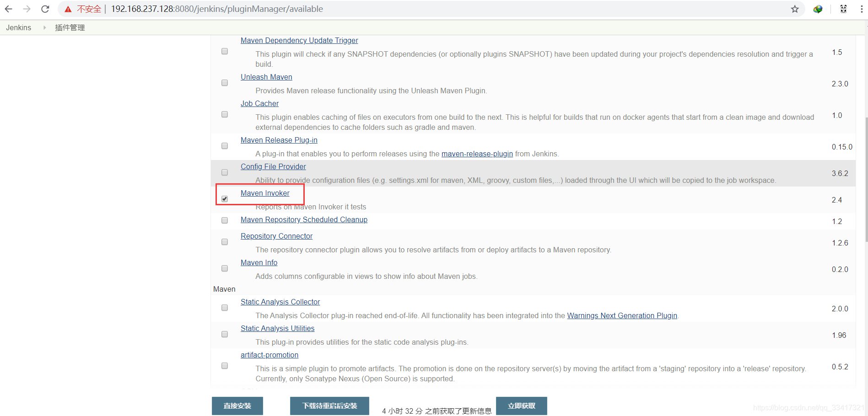Select the Maven Release Plug-in checkbox

point(225,146)
